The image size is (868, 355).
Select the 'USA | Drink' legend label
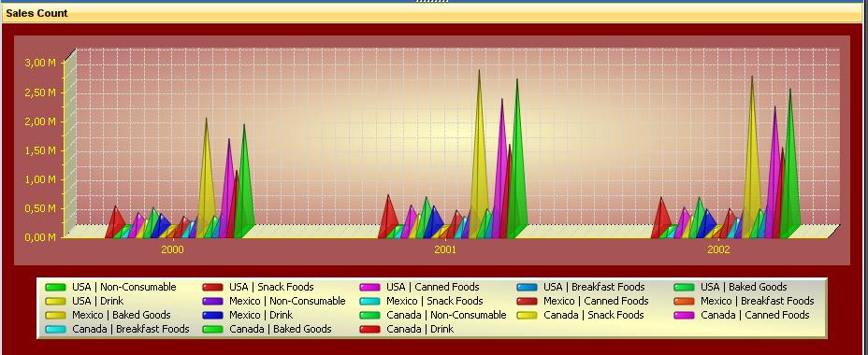(97, 302)
